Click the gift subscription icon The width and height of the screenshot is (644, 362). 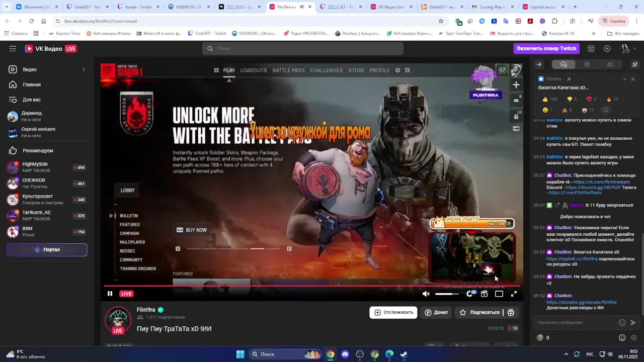click(511, 312)
